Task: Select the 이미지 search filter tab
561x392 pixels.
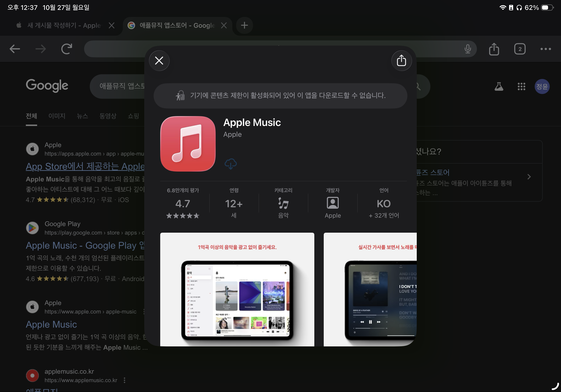Action: (x=57, y=116)
